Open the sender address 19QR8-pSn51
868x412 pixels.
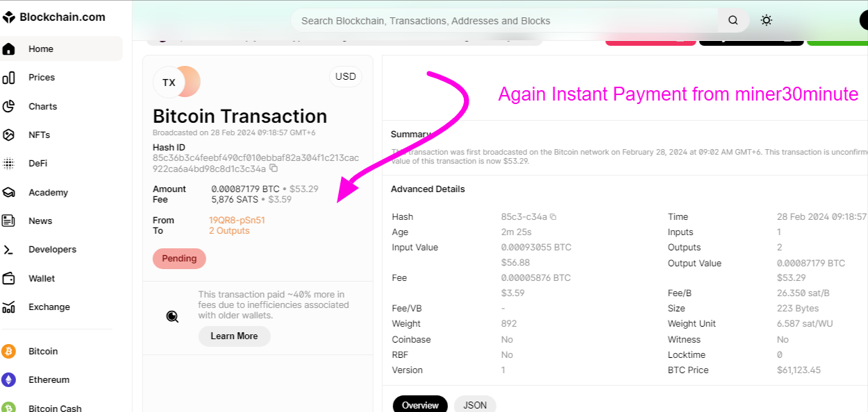(x=237, y=221)
